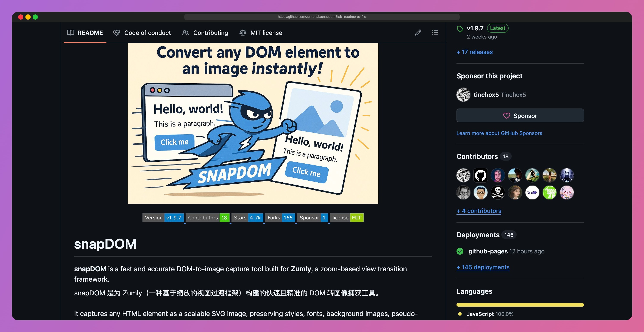Click the Sponsor 1 badge
644x332 pixels.
[313, 218]
